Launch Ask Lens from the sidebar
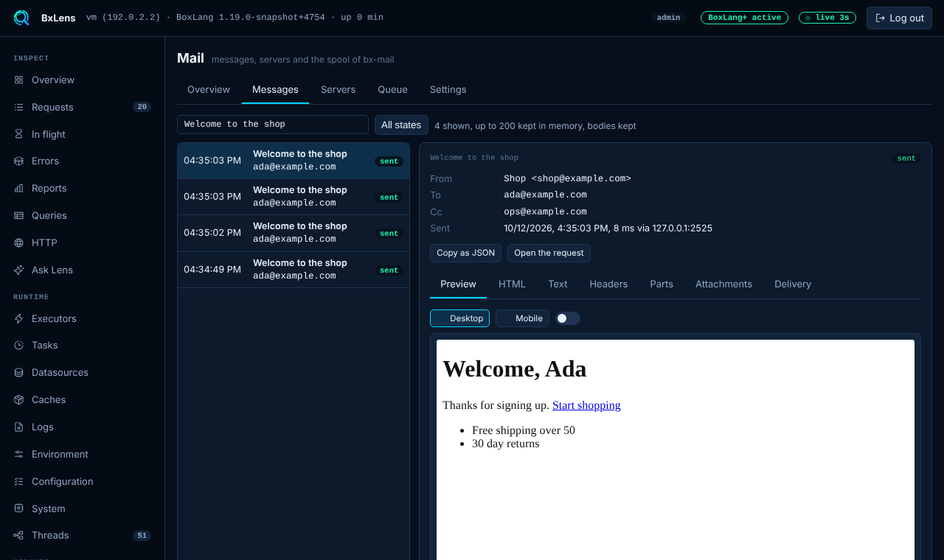 (82, 270)
